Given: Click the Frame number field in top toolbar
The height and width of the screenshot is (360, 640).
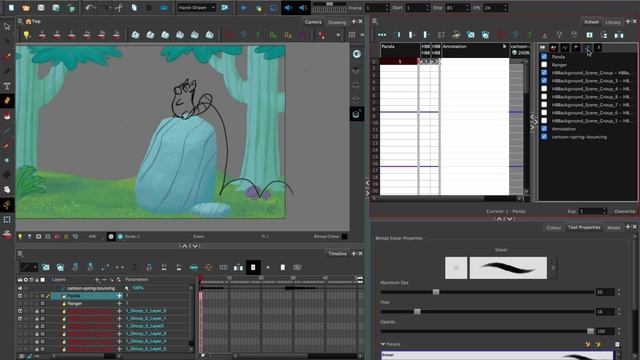Looking at the screenshot, I should click(377, 7).
